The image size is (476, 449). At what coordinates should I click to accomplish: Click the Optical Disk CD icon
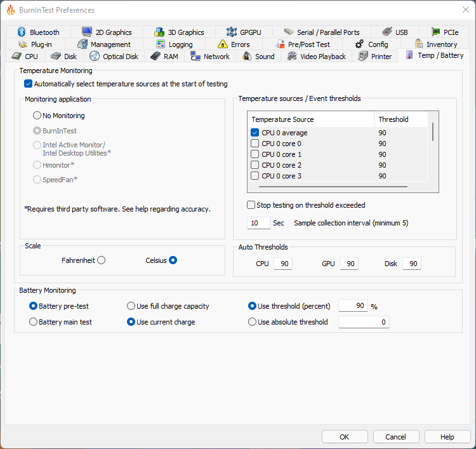tap(95, 56)
